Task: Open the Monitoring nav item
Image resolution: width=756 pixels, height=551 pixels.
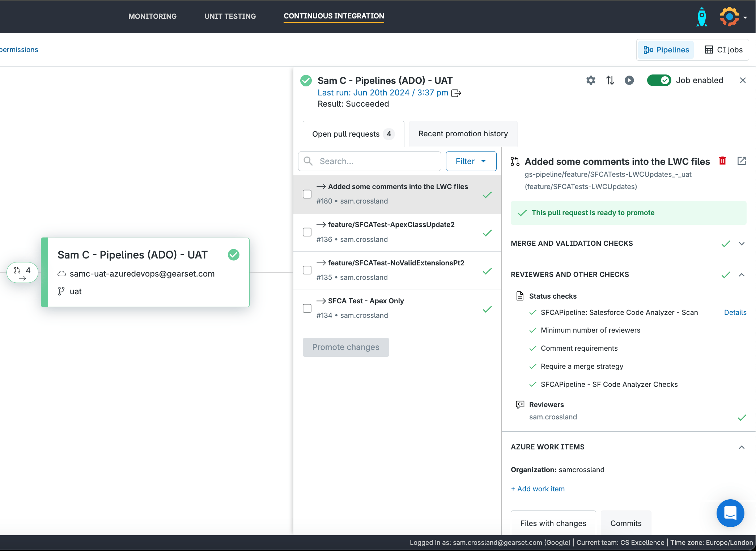Action: click(152, 16)
